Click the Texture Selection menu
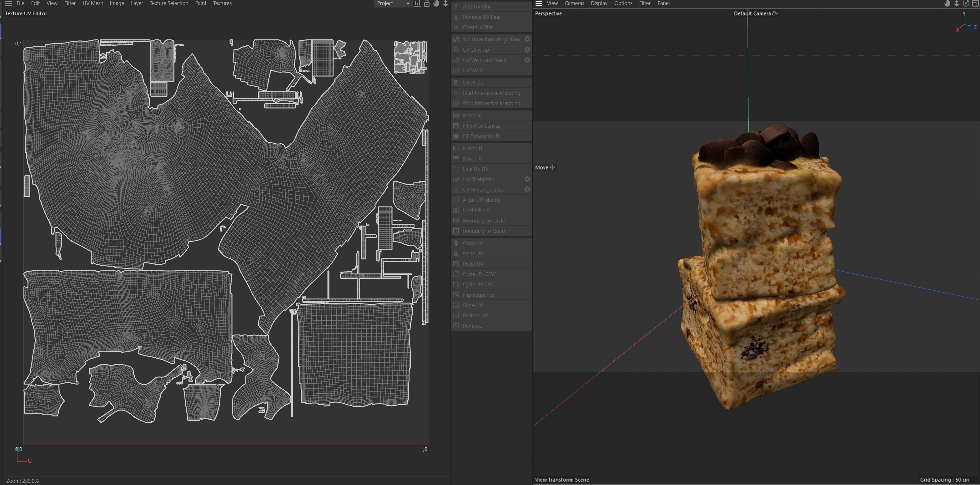Viewport: 980px width, 485px height. tap(168, 3)
